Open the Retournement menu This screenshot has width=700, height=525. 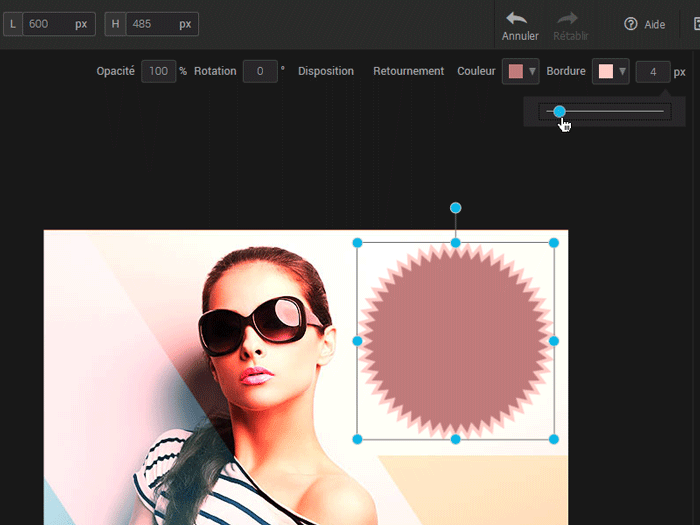(408, 72)
